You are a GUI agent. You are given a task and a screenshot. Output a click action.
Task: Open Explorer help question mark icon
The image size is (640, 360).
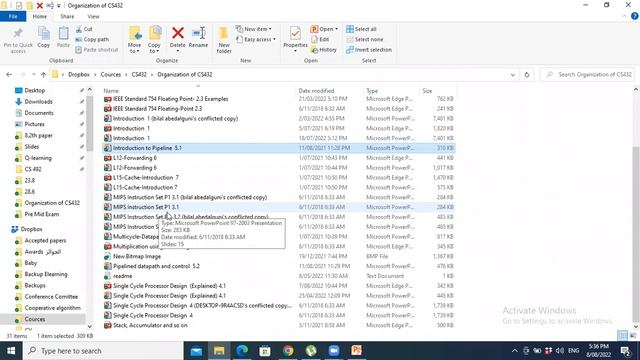coord(634,16)
